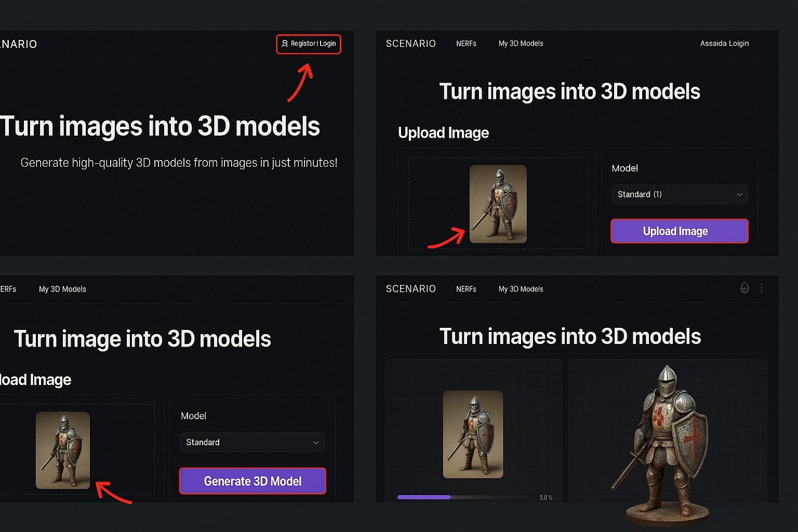The image size is (798, 532).
Task: Open the three-dot overflow menu
Action: point(762,288)
